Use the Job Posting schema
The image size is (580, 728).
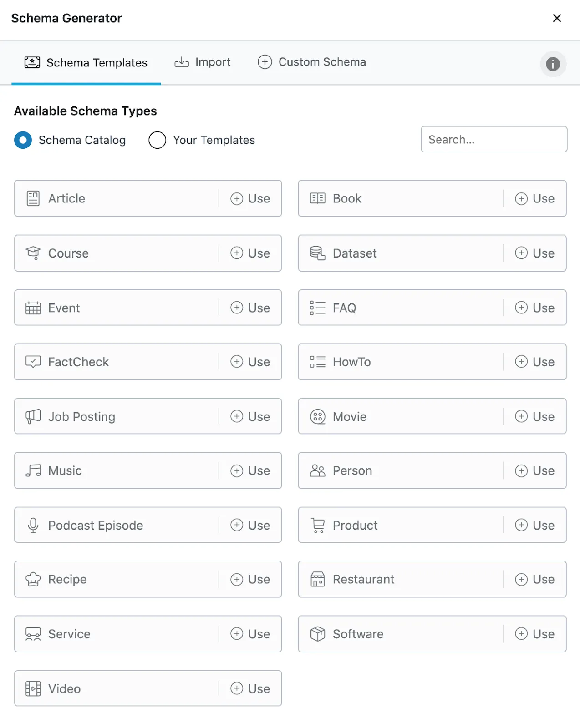click(x=250, y=416)
